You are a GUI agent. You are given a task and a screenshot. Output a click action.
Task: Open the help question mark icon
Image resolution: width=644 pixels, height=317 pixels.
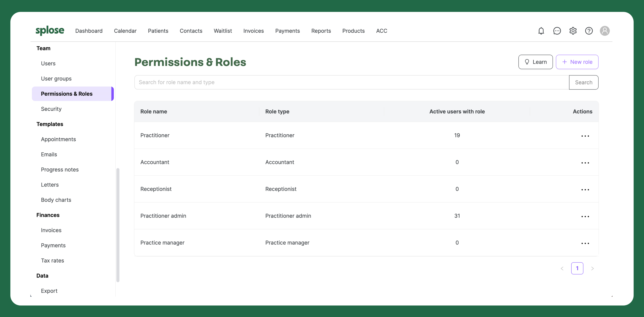pos(589,31)
